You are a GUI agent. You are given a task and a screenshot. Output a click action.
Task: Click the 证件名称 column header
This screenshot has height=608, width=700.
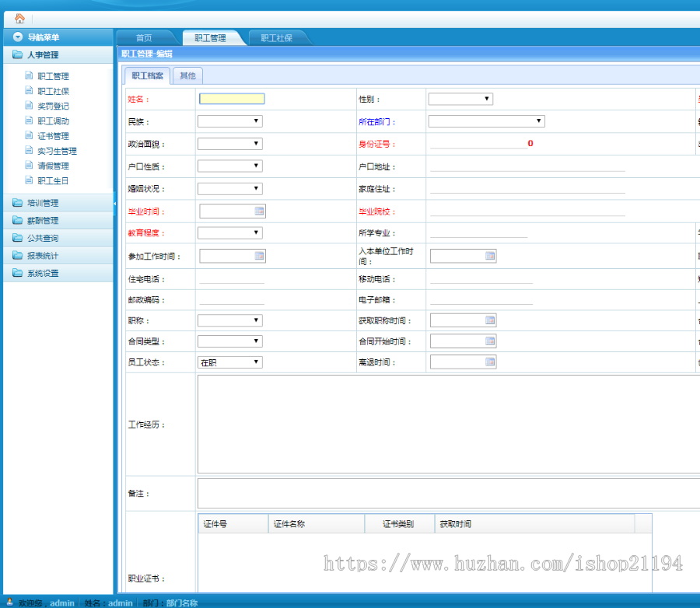tap(317, 523)
